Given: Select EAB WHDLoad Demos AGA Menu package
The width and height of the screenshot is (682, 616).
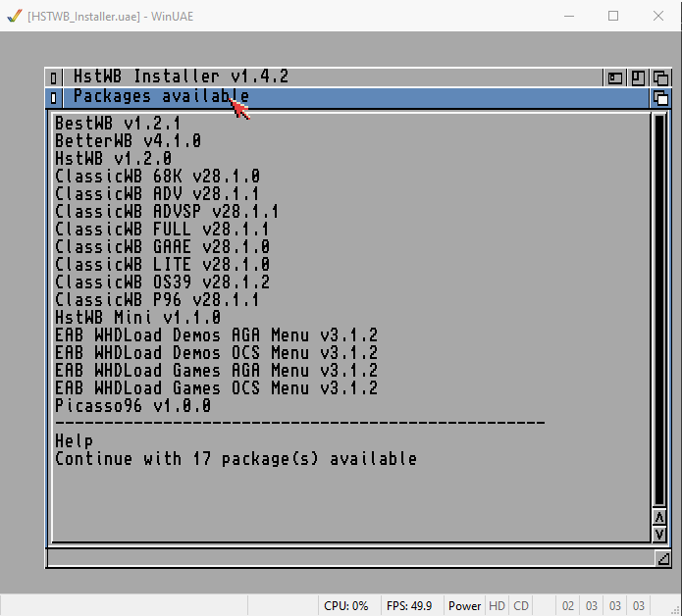Looking at the screenshot, I should 216,335.
